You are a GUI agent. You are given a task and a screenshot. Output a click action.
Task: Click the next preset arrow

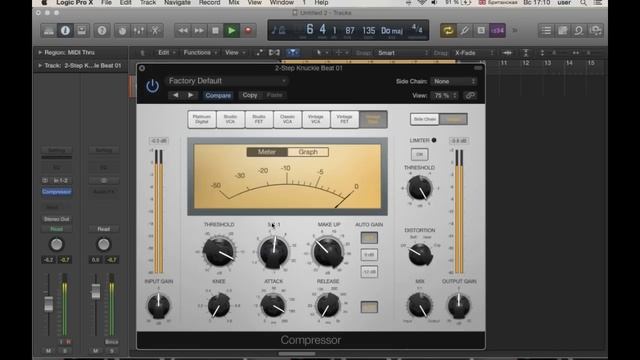[x=191, y=95]
